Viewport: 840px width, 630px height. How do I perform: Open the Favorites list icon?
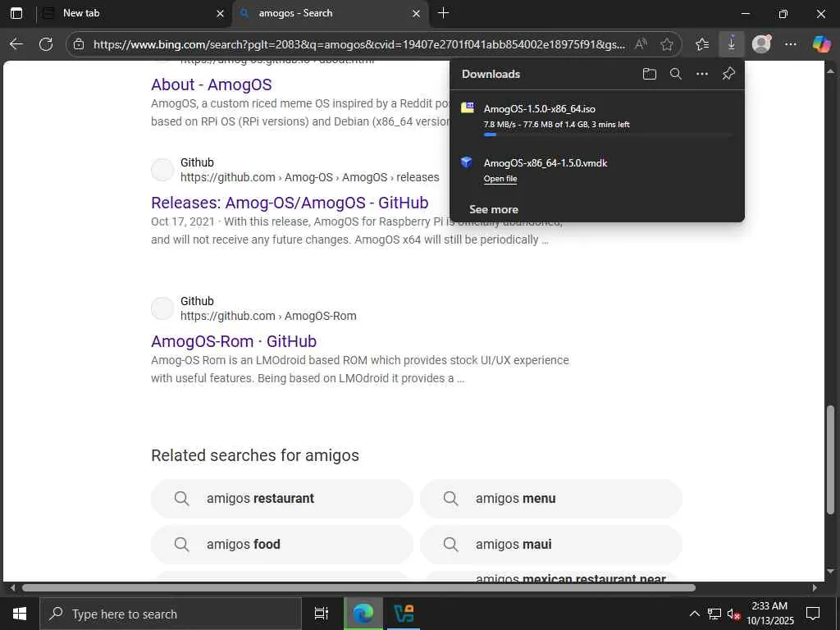702,44
